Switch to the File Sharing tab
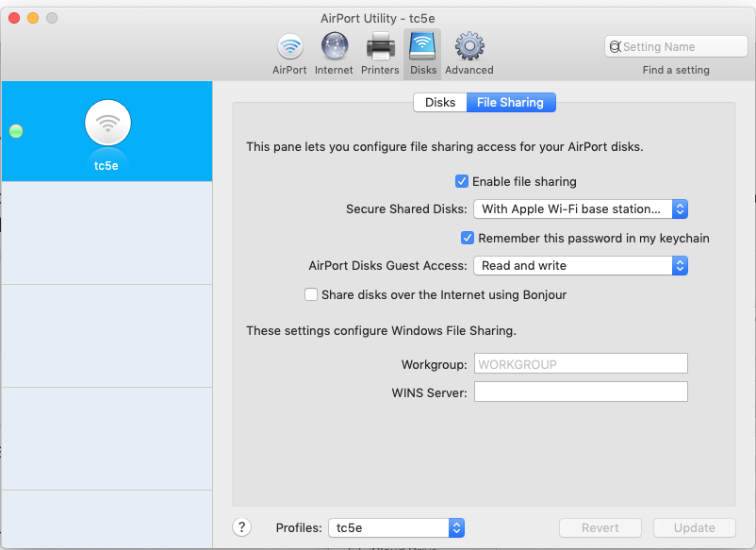This screenshot has width=756, height=550. tap(511, 102)
